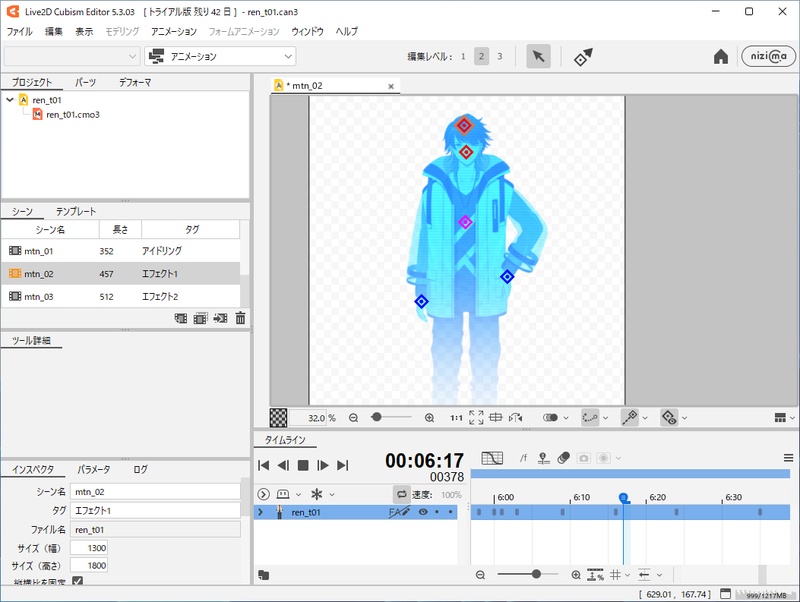This screenshot has height=602, width=800.
Task: Open the timeline grid options dropdown
Action: tap(628, 575)
